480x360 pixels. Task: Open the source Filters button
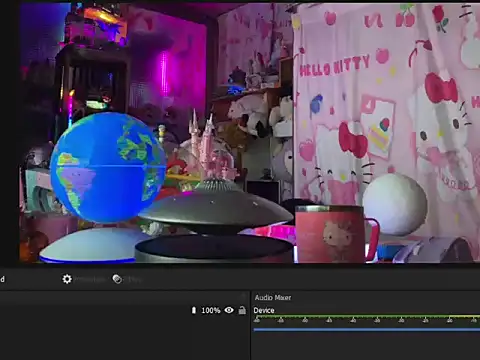click(x=128, y=279)
